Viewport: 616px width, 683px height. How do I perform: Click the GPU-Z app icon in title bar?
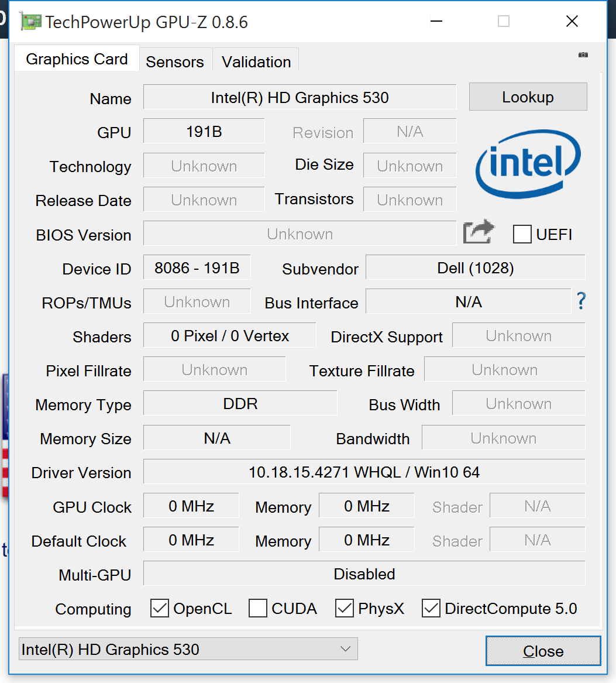coord(30,22)
